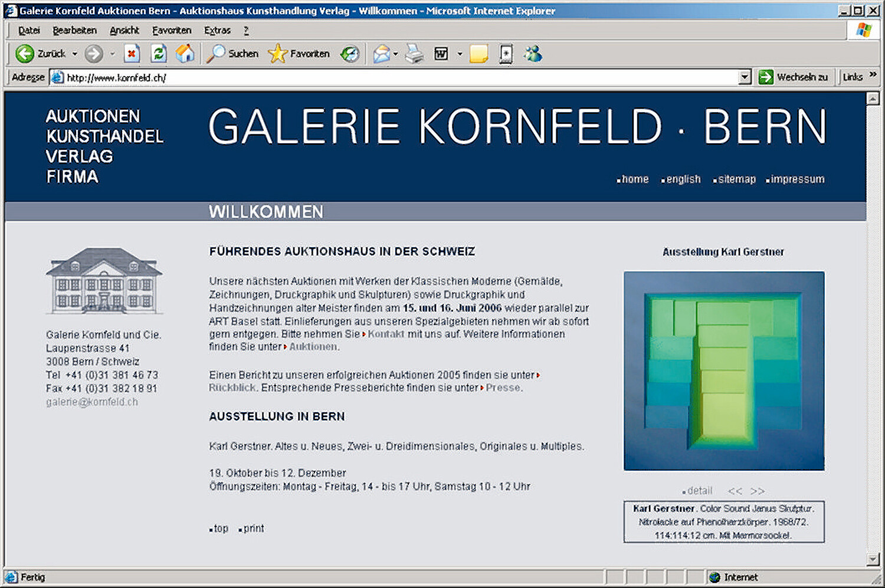This screenshot has height=588, width=885.
Task: Click the Wechseln zu go button
Action: (794, 77)
